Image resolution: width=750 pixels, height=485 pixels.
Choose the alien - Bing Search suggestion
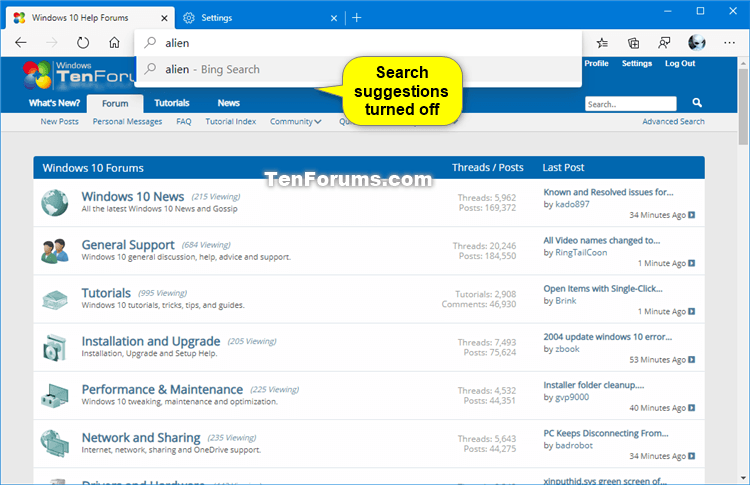pos(358,69)
